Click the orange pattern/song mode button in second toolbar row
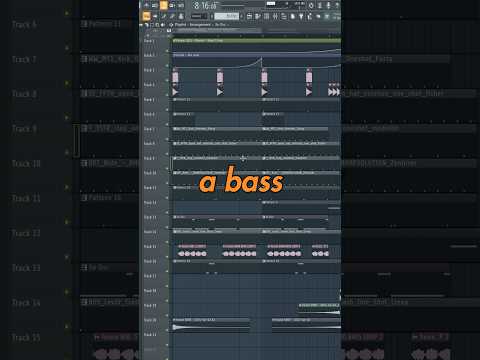The image size is (480, 360). click(146, 16)
